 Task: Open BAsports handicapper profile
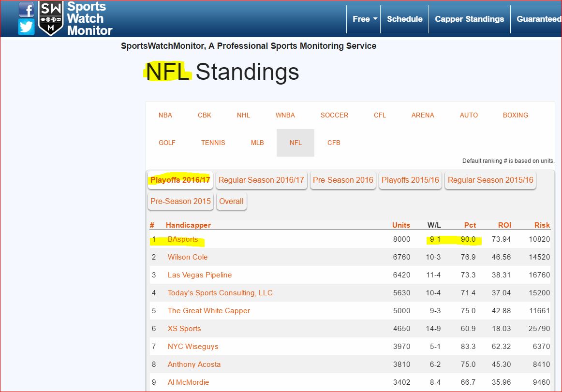click(183, 239)
